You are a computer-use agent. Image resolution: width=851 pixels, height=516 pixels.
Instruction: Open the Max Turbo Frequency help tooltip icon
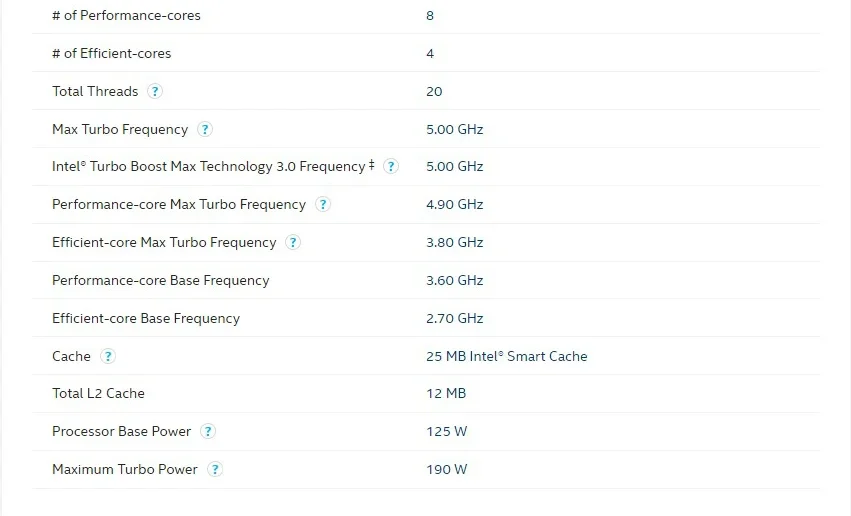(x=205, y=129)
